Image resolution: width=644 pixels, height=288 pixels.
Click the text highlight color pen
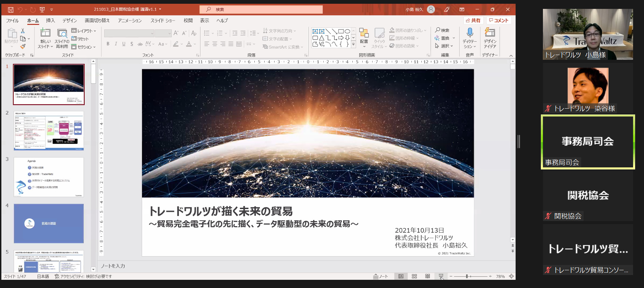point(176,44)
